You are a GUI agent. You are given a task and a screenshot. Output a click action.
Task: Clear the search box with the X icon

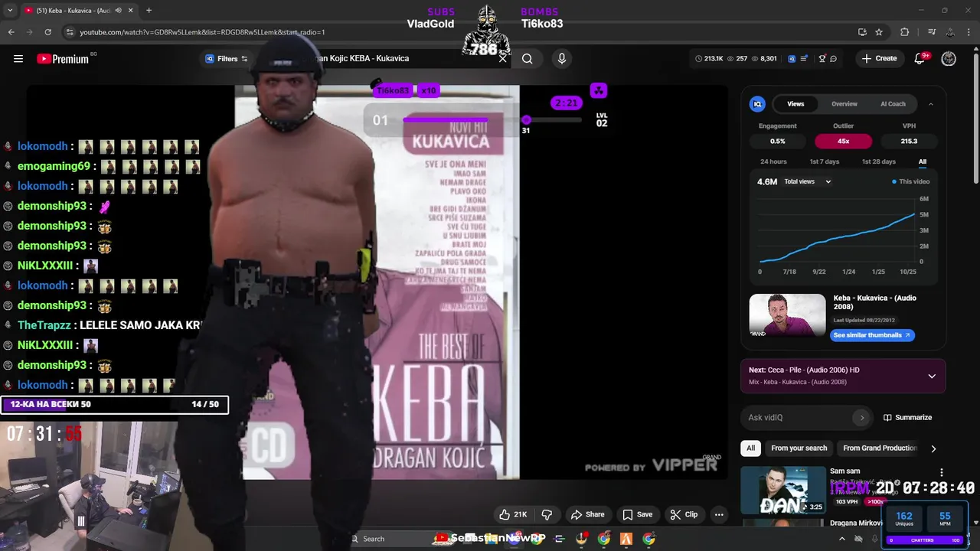[503, 58]
